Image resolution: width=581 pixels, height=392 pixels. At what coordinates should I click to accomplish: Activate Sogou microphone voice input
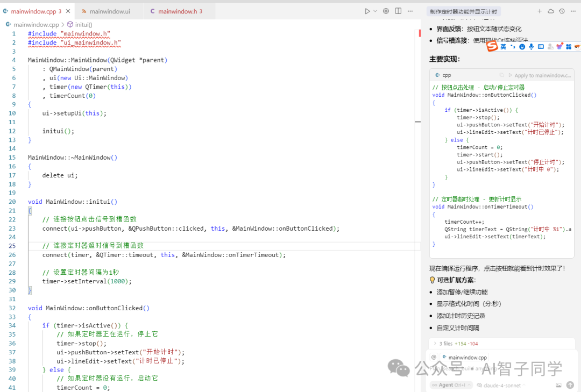[532, 47]
